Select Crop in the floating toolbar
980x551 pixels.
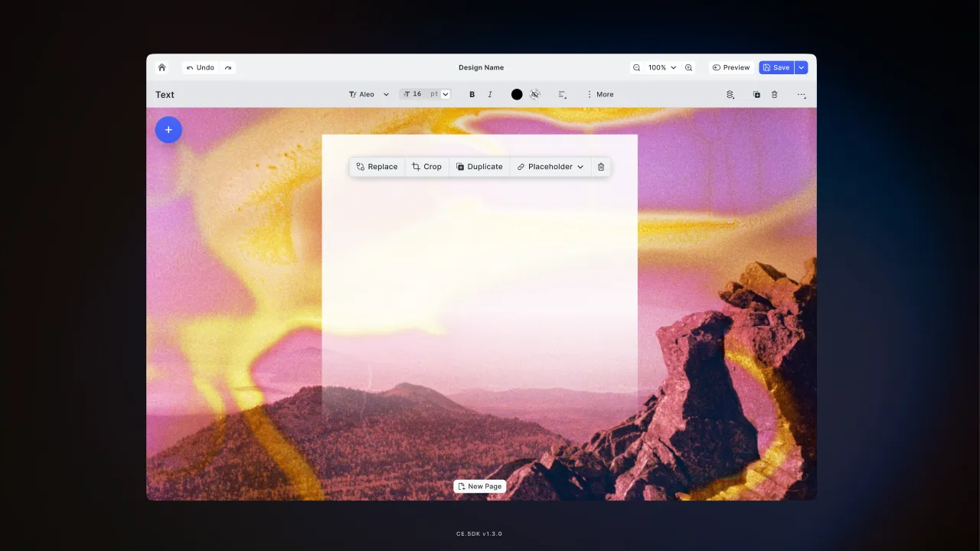point(426,167)
